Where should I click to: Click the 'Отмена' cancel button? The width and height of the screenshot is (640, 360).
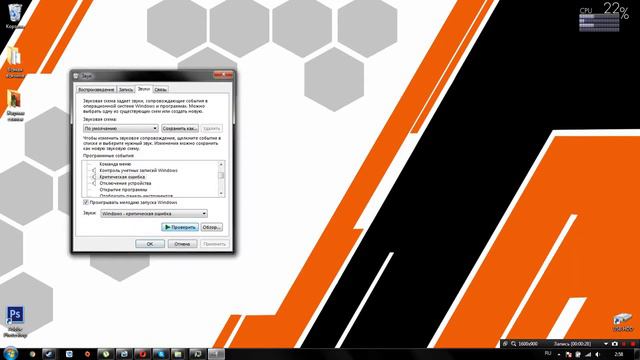click(182, 244)
